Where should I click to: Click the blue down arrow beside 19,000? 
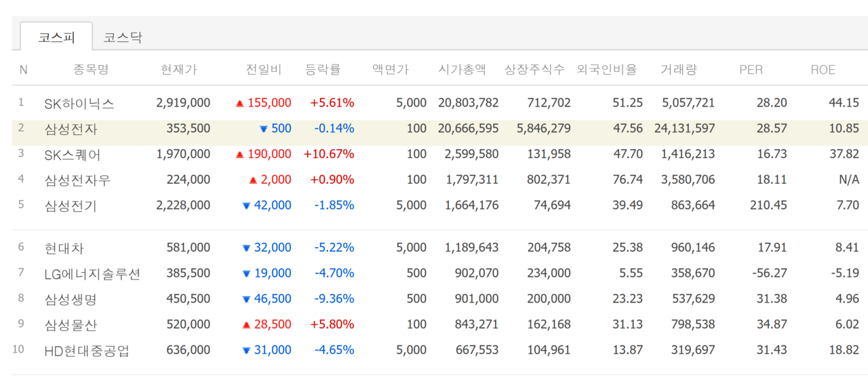[246, 274]
